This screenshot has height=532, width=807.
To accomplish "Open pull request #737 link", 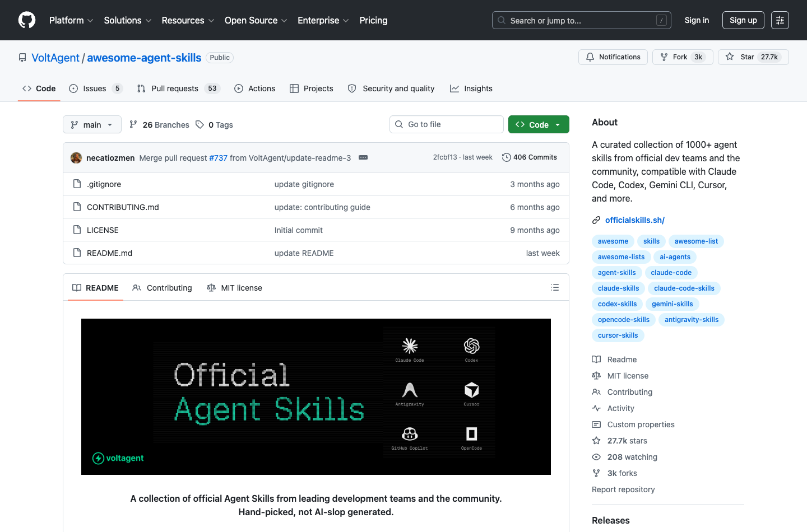I will [219, 158].
